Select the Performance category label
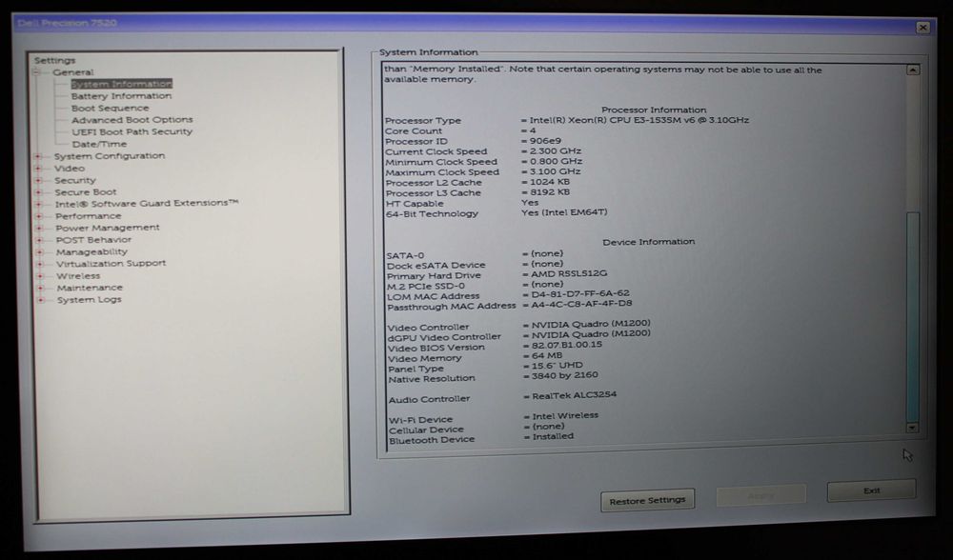 (88, 216)
